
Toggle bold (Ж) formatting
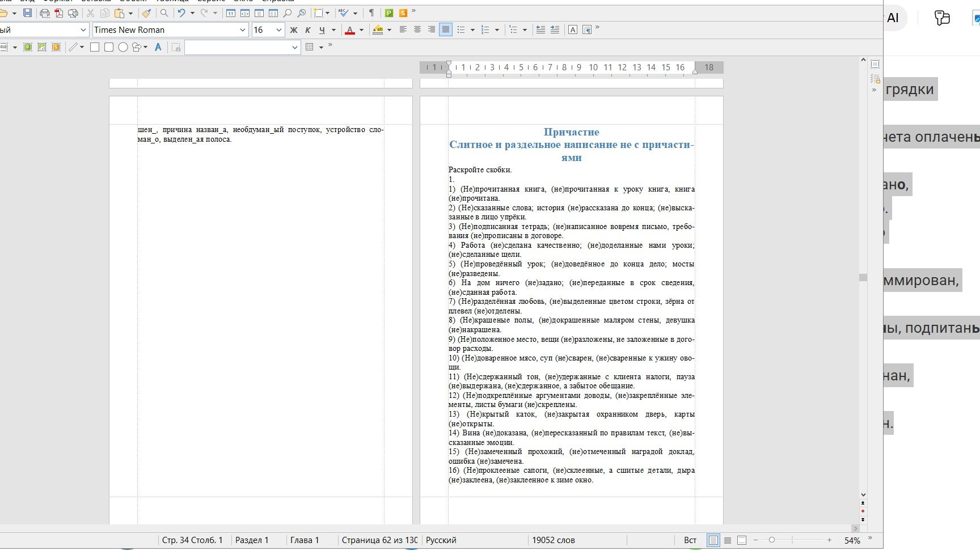point(294,29)
